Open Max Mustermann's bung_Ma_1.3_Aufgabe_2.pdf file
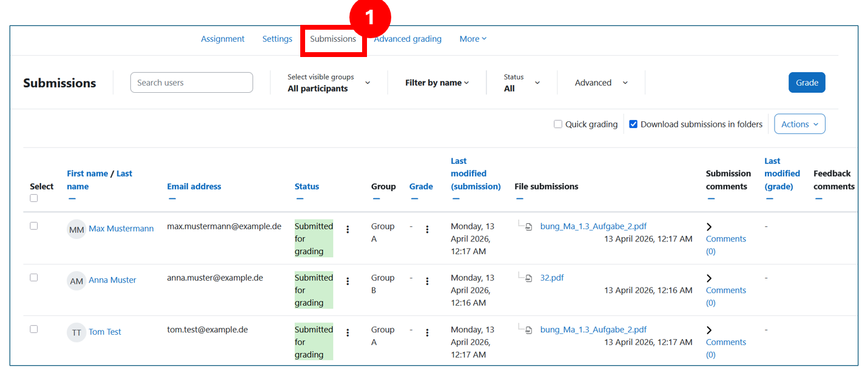The width and height of the screenshot is (868, 373). click(x=593, y=226)
